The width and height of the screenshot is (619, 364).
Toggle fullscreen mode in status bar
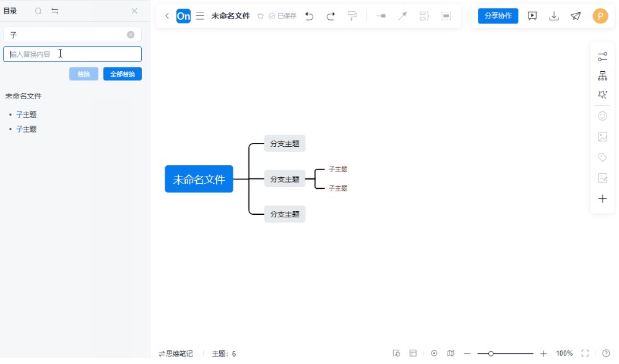coord(585,353)
